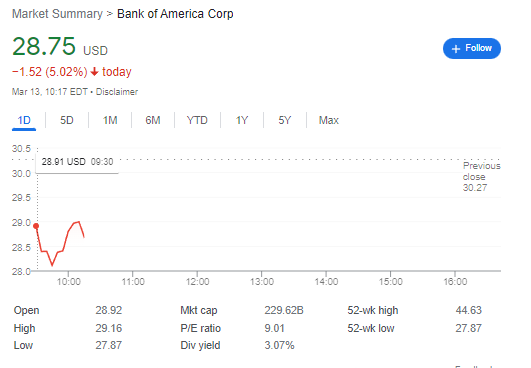Click the red dot chart marker
Image resolution: width=531 pixels, height=368 pixels.
(x=36, y=226)
